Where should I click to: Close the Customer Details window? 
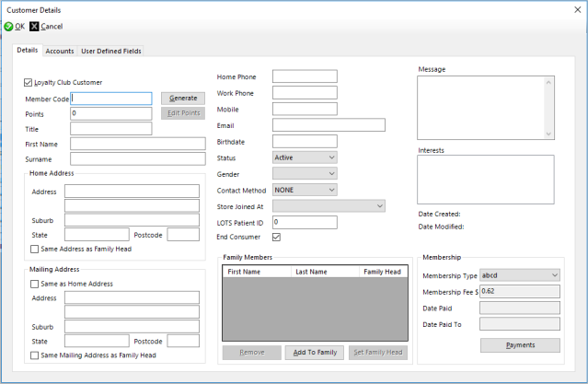tap(576, 8)
